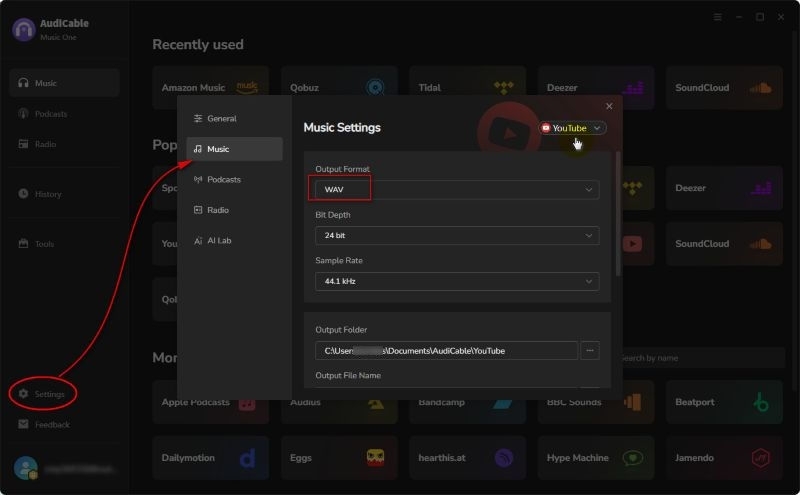The height and width of the screenshot is (495, 800).
Task: Open the Tidal card in Recently used
Action: point(467,88)
